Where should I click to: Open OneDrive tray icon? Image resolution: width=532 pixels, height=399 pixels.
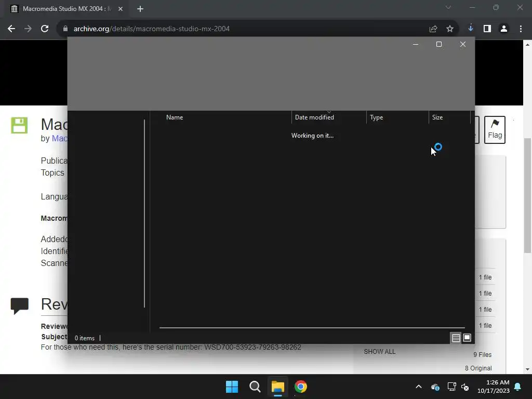pyautogui.click(x=435, y=387)
